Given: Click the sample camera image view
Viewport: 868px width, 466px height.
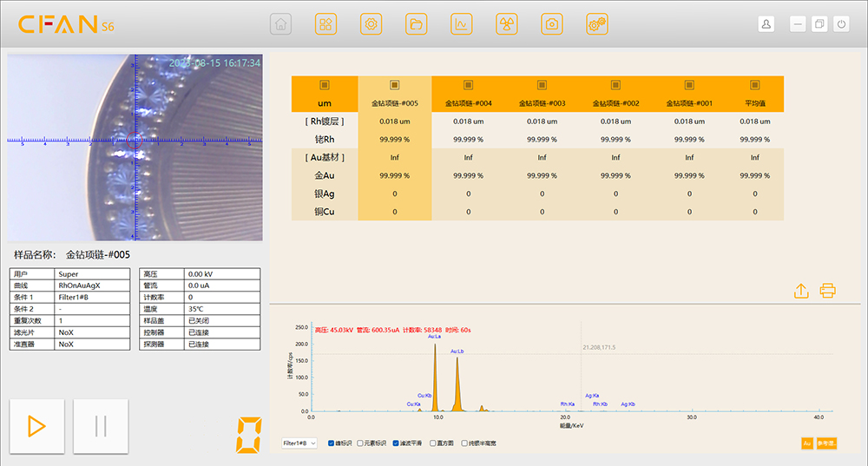Looking at the screenshot, I should point(135,148).
